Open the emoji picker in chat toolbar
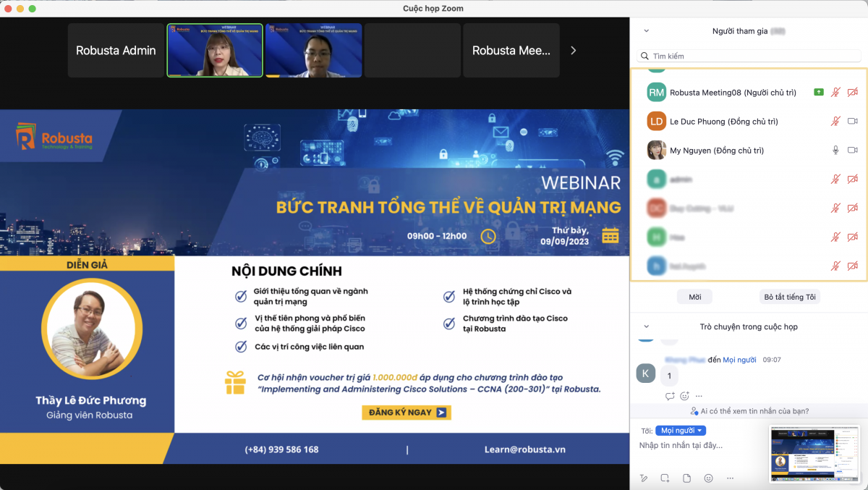The image size is (868, 490). pyautogui.click(x=708, y=478)
